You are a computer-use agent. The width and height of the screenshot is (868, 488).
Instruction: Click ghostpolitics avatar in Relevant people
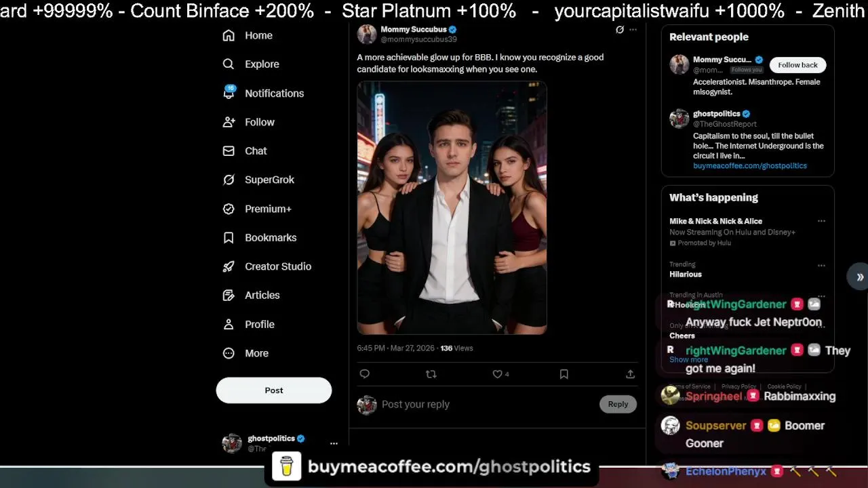pyautogui.click(x=679, y=119)
